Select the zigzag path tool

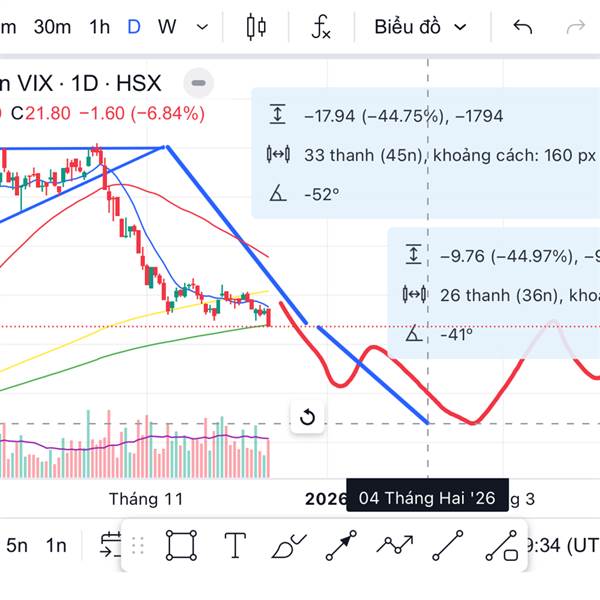[395, 546]
